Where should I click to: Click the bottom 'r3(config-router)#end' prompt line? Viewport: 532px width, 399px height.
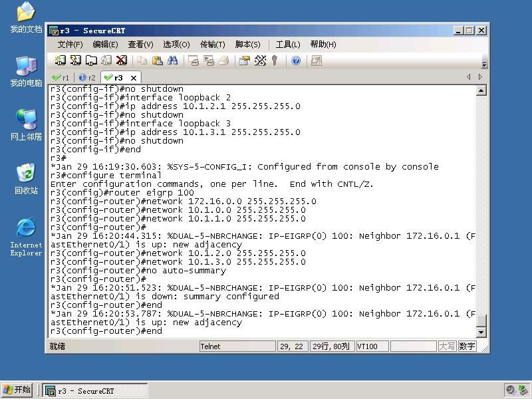[106, 331]
